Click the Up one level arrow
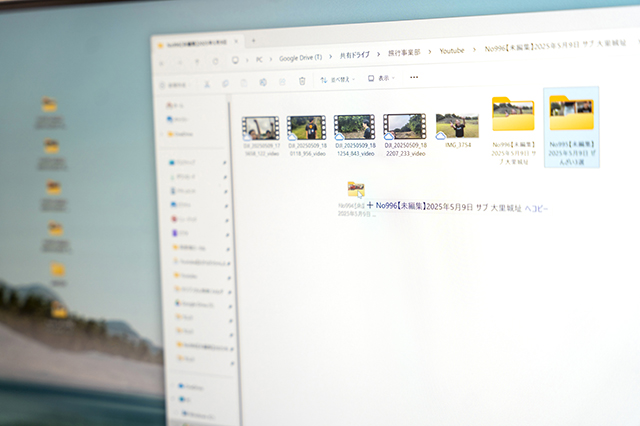The width and height of the screenshot is (640, 426). (x=197, y=62)
